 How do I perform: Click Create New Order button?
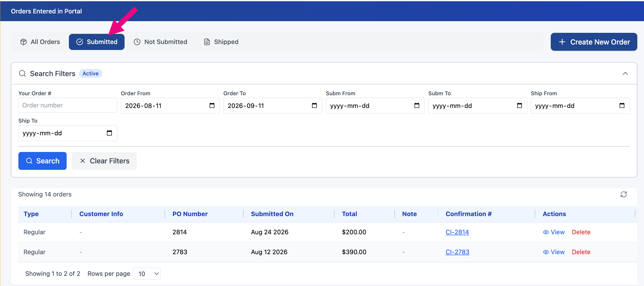pos(594,42)
